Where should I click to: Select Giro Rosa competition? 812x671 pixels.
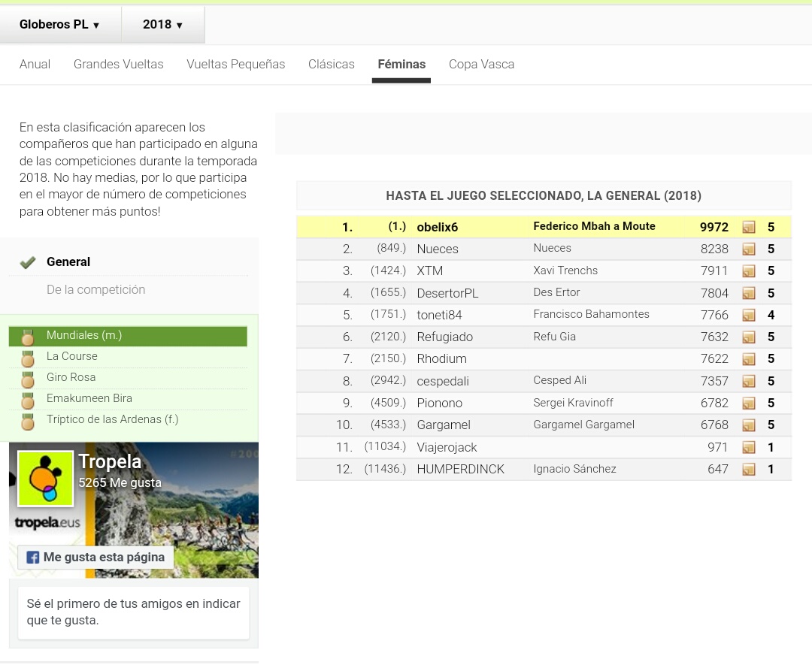coord(71,377)
